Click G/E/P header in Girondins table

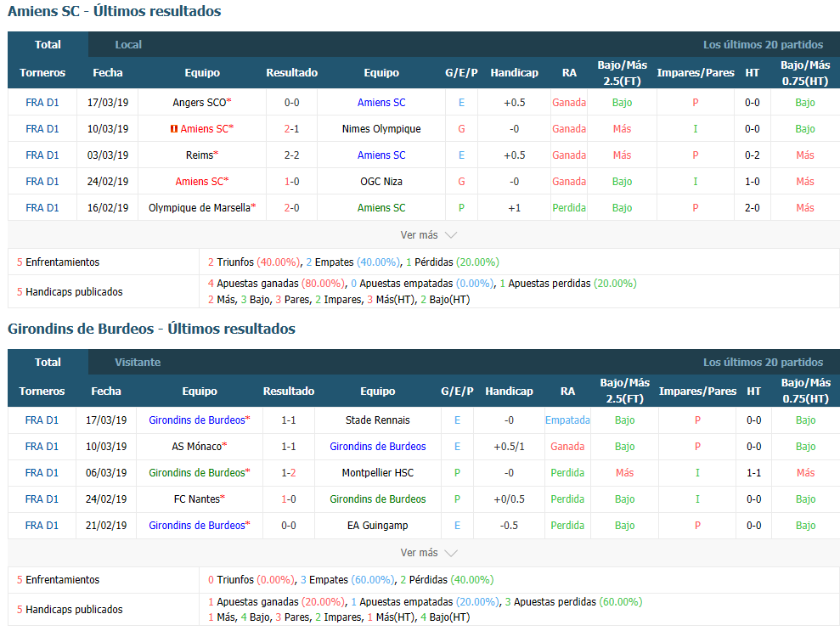coord(457,391)
